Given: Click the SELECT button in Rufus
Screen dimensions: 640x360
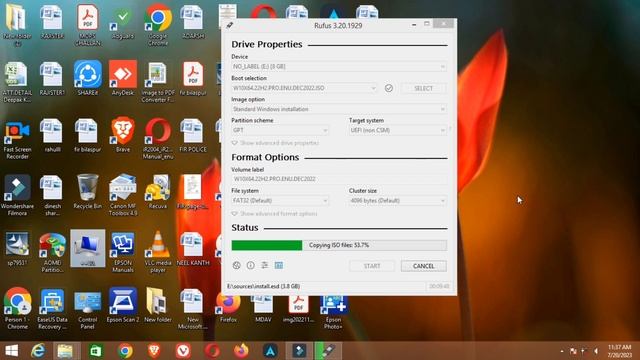Looking at the screenshot, I should 424,88.
